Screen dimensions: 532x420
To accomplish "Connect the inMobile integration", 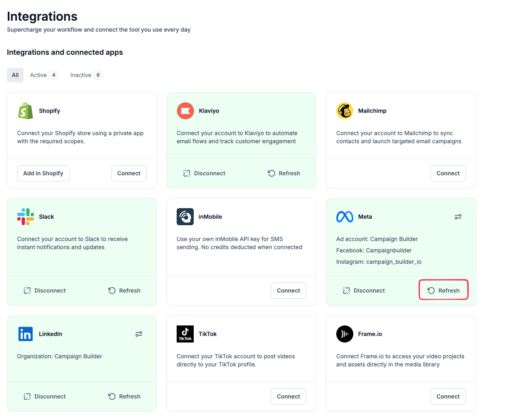I will (x=288, y=291).
